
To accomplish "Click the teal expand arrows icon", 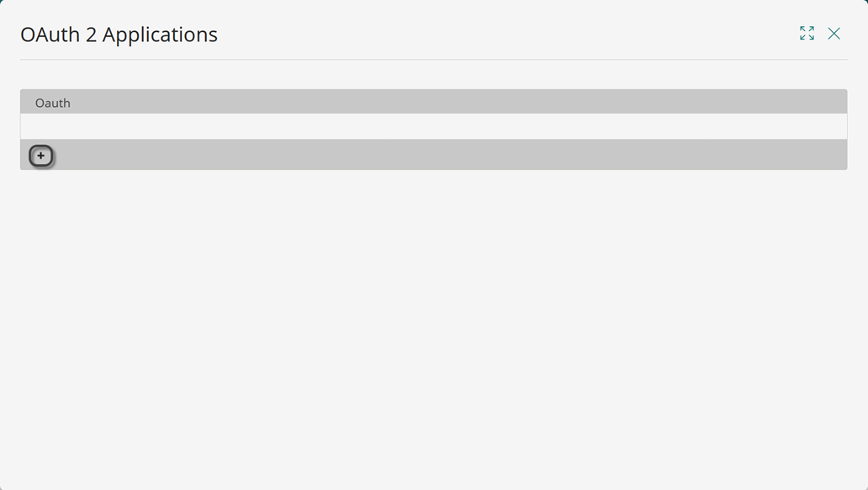I will [x=807, y=34].
